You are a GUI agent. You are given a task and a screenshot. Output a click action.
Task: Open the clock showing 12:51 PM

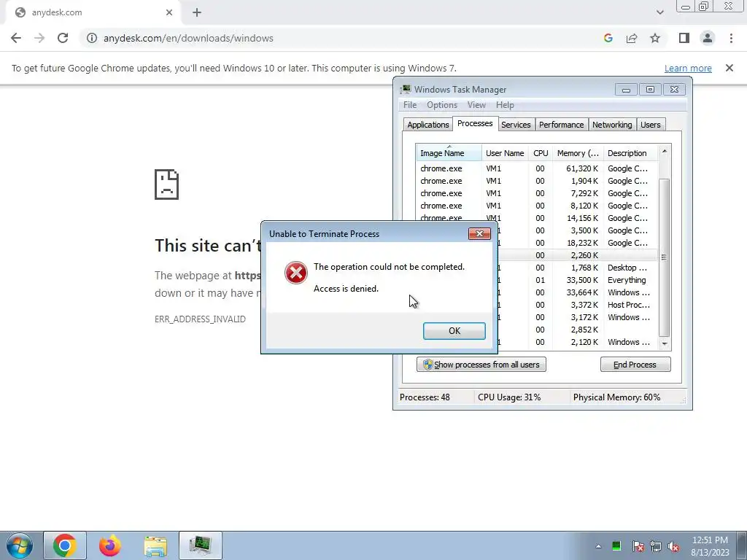click(710, 546)
